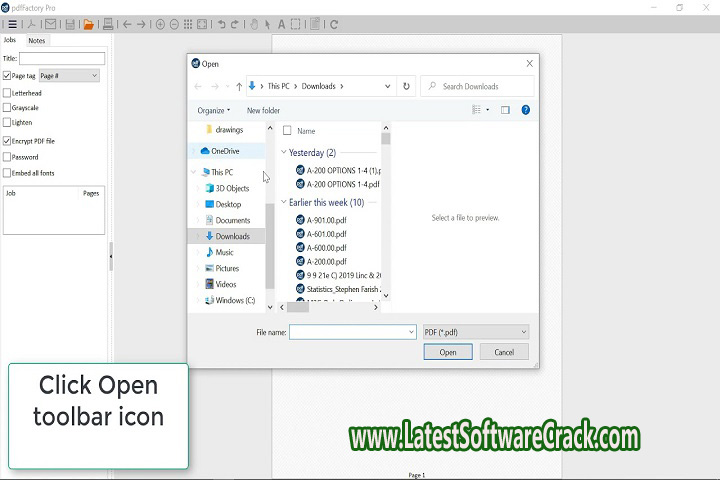Expand the Organize menu in dialog
Screen dimensions: 720x480
[x=213, y=110]
